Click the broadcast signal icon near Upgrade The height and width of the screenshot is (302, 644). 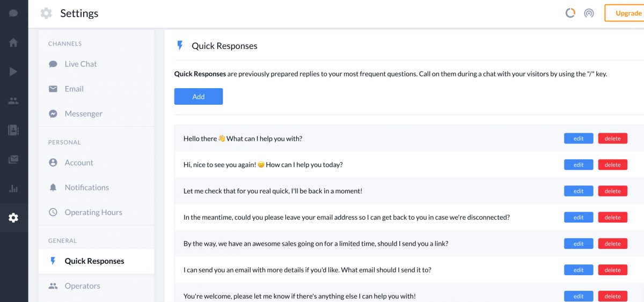click(589, 13)
